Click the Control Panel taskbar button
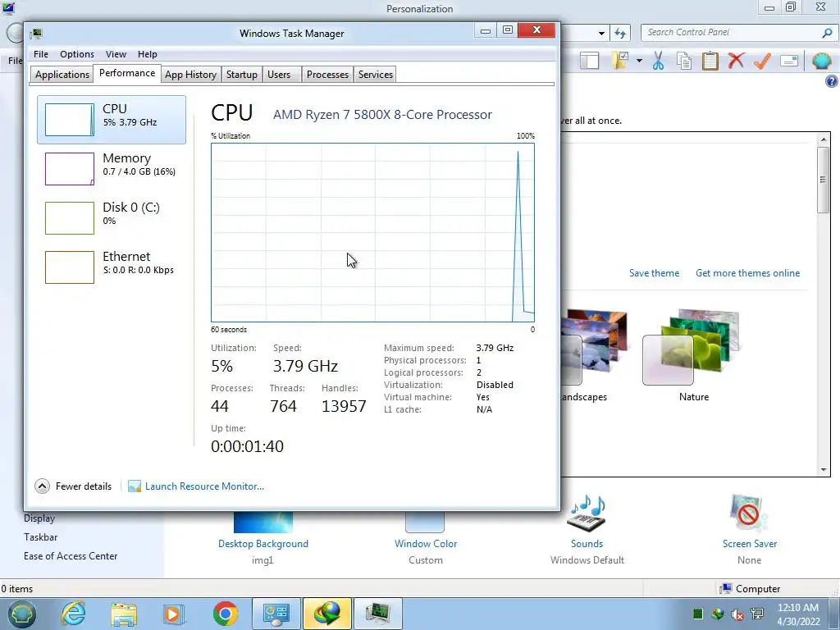 click(276, 614)
